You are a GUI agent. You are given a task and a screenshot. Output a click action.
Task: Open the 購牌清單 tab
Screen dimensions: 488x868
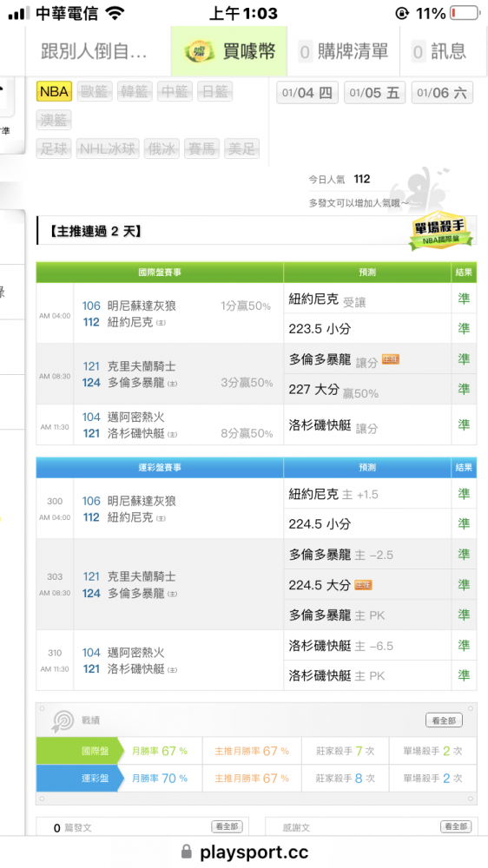344,51
